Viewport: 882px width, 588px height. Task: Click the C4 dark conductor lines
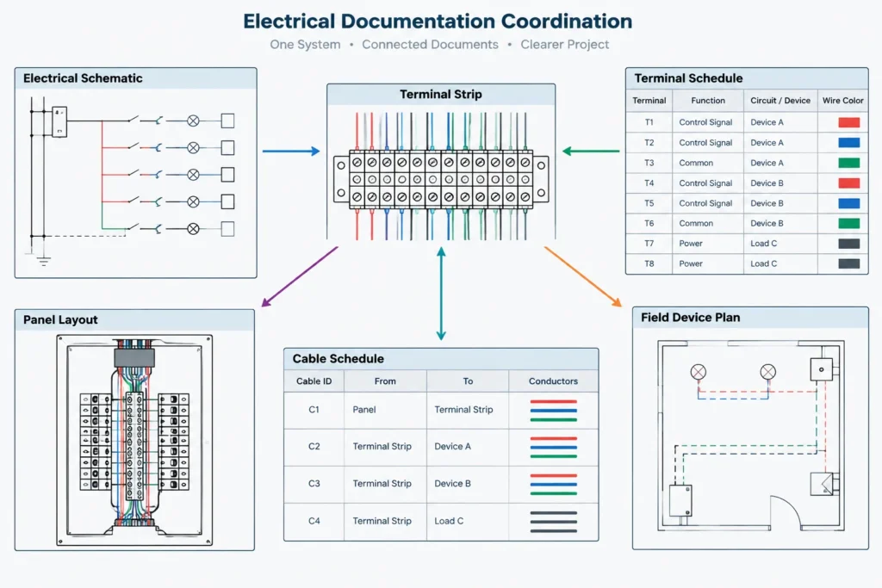point(554,522)
